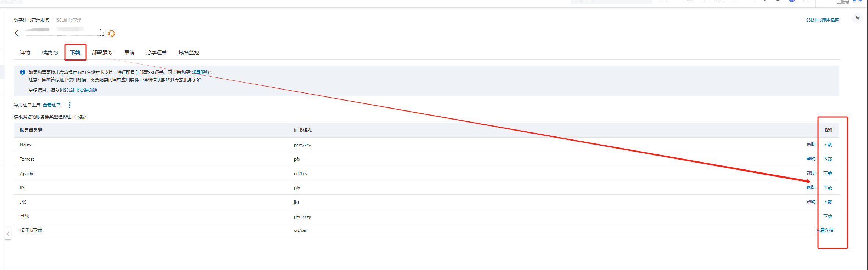Download the IIS pfx certificate

tap(828, 188)
